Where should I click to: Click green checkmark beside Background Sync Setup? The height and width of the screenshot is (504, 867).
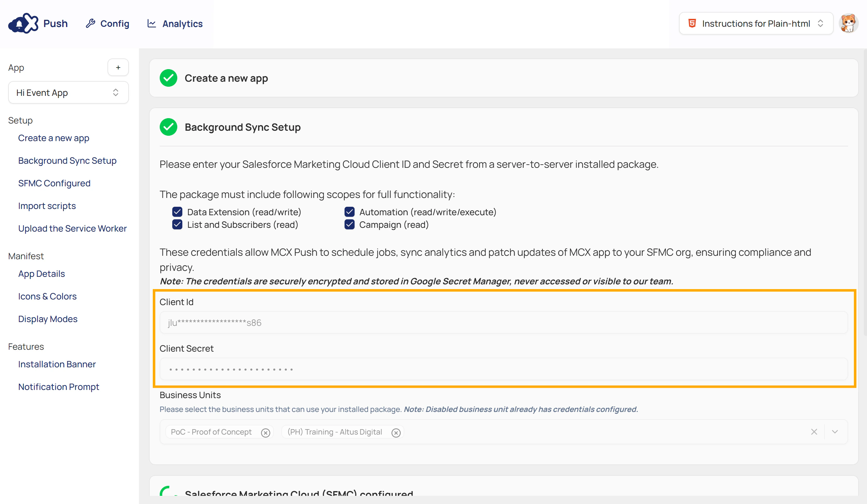coord(168,127)
